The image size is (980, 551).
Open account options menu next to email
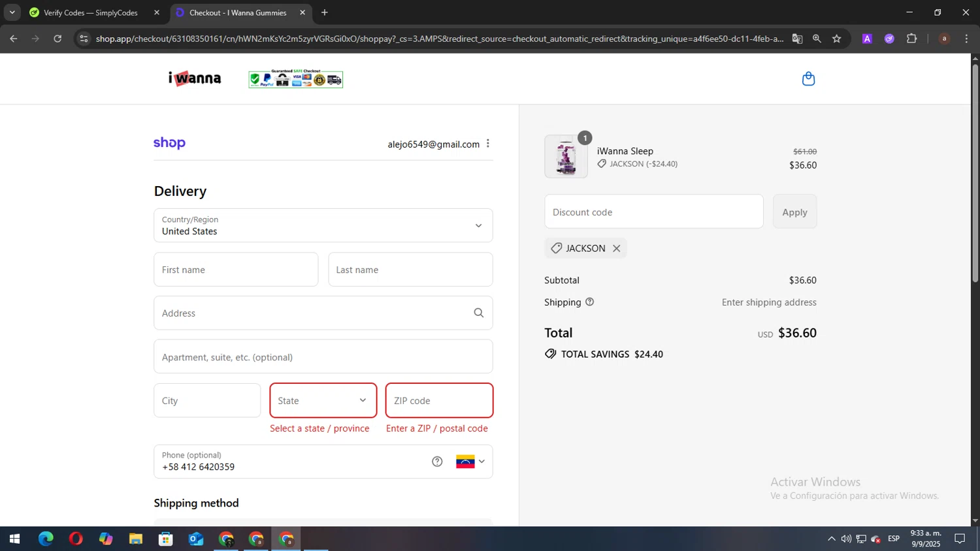[x=488, y=144]
